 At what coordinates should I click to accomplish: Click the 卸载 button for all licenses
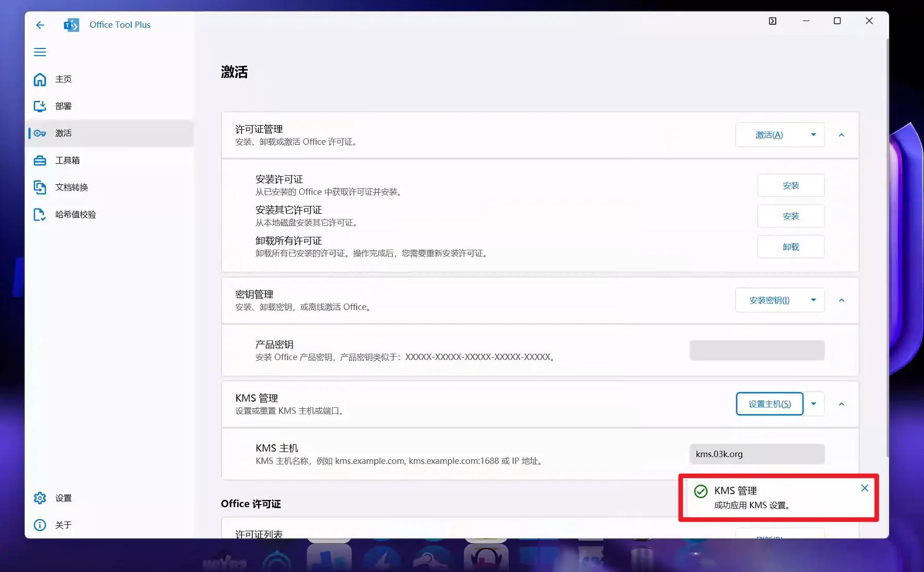(x=791, y=247)
